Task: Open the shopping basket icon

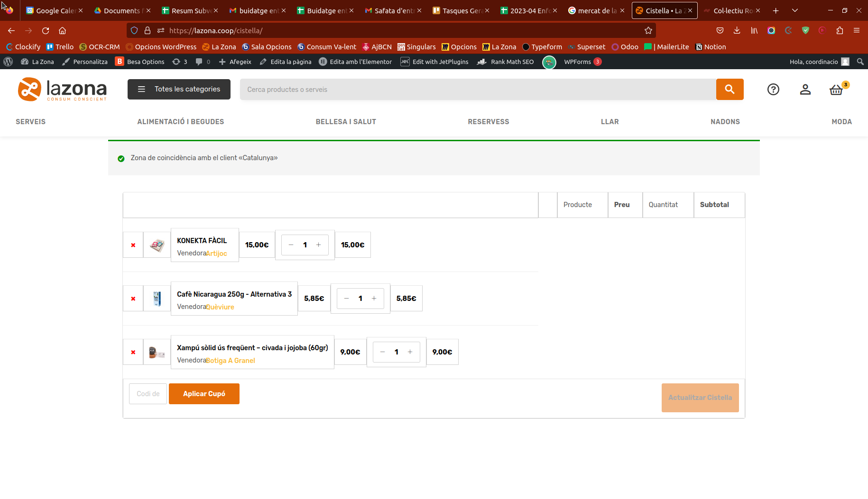Action: point(836,90)
